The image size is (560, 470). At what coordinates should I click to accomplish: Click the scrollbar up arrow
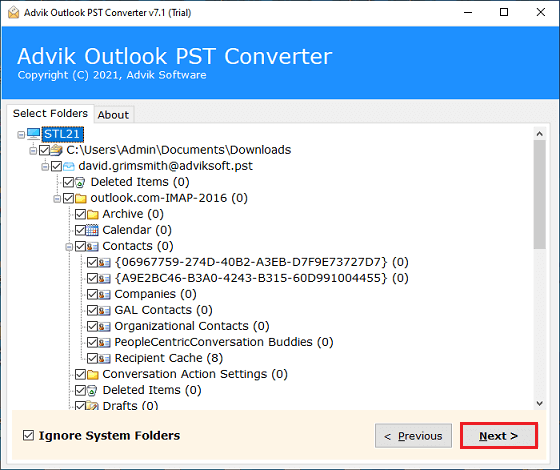click(x=540, y=134)
